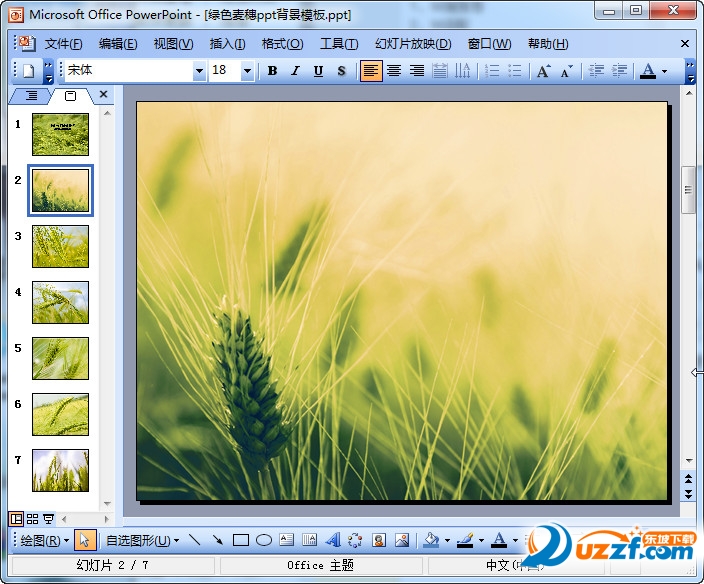Set right text alignment
This screenshot has height=584, width=704.
coord(417,71)
